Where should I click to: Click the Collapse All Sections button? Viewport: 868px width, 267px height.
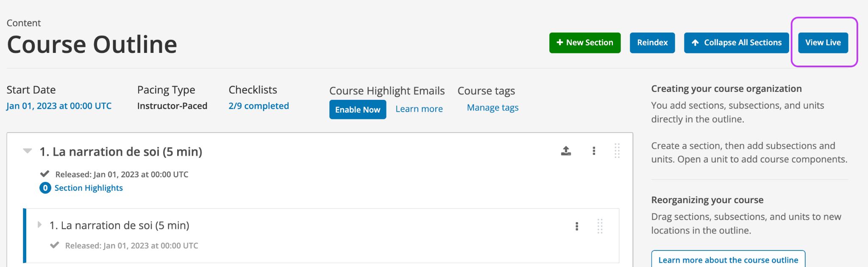pyautogui.click(x=737, y=43)
